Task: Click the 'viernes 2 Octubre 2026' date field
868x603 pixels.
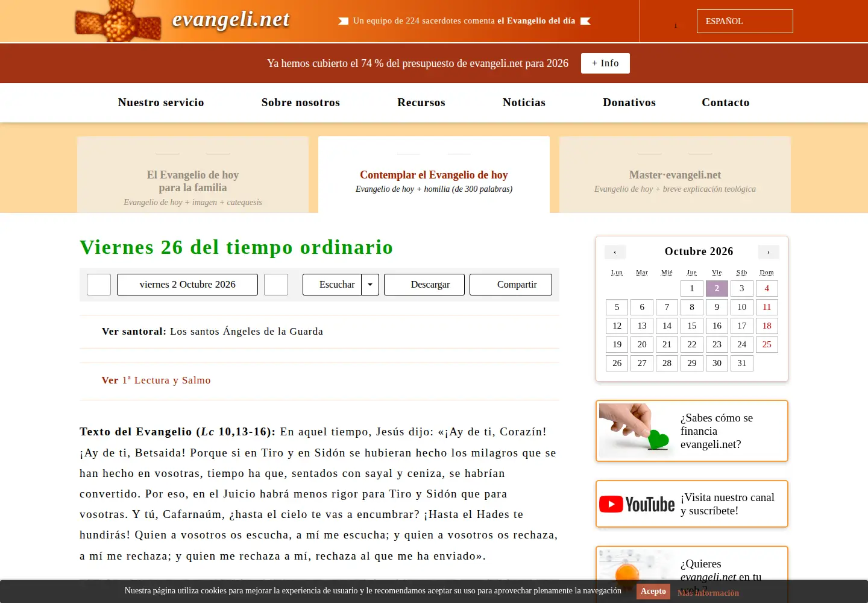Action: click(x=187, y=285)
